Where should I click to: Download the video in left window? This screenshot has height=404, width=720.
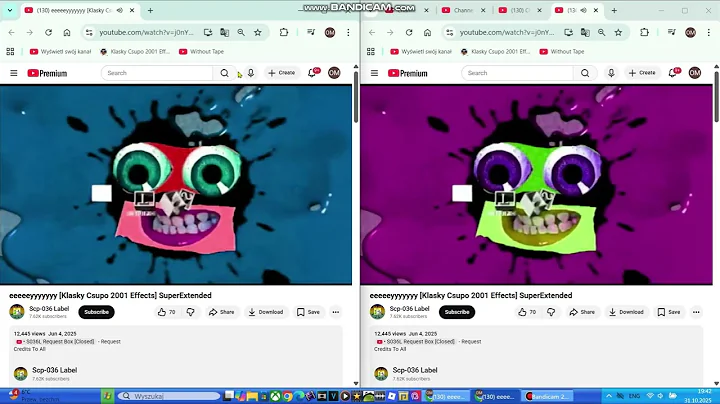pyautogui.click(x=266, y=312)
